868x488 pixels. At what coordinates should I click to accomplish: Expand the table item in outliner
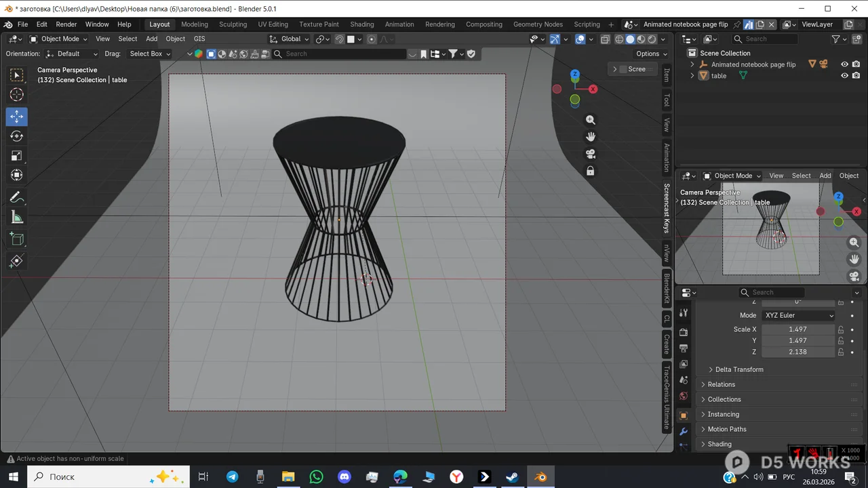pos(692,76)
